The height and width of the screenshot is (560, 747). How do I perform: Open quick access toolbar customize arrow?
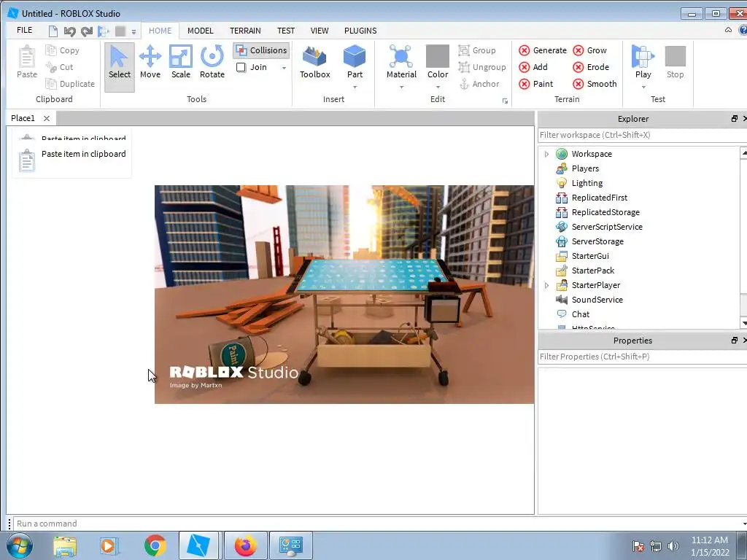click(x=134, y=32)
